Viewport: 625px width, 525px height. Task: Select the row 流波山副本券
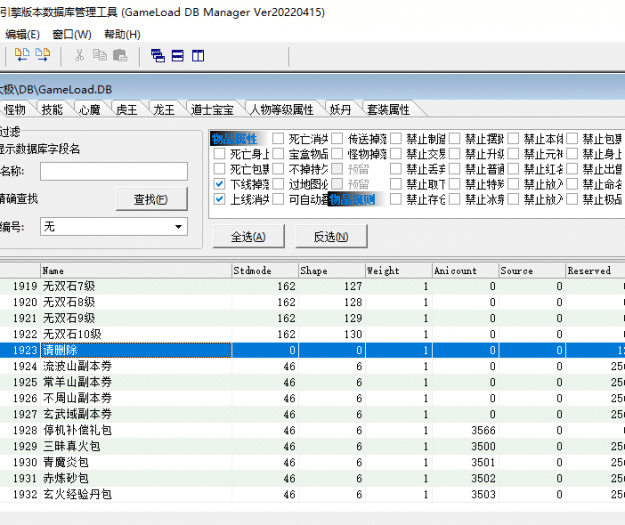(x=76, y=366)
